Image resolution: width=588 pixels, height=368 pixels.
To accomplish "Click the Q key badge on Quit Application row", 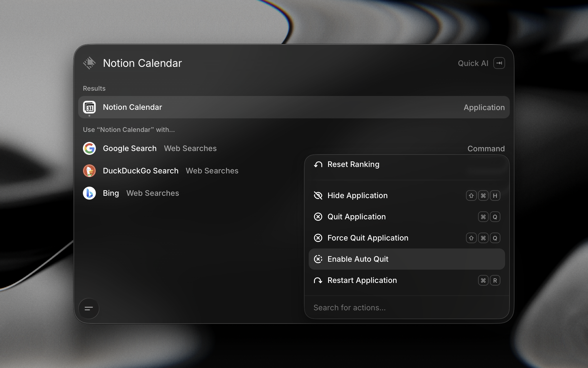I will pyautogui.click(x=495, y=217).
